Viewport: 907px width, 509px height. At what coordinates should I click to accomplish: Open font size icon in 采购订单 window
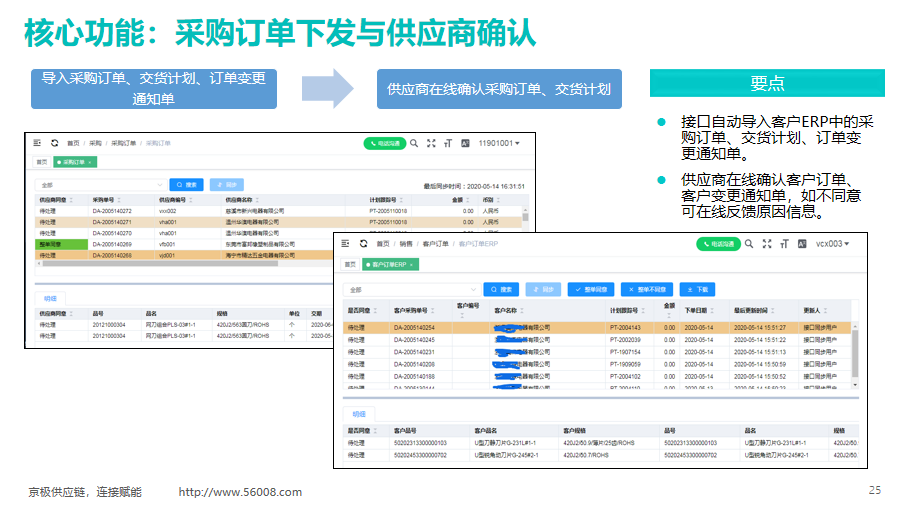click(x=448, y=143)
